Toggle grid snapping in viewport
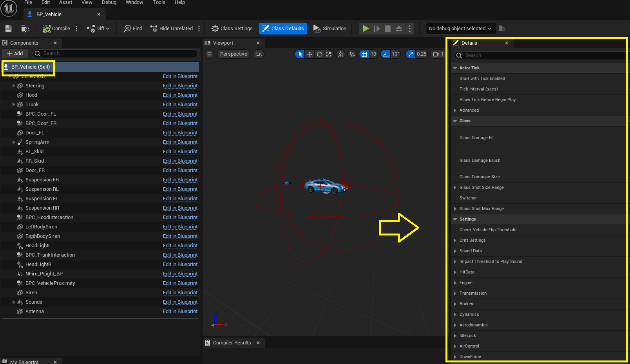This screenshot has height=364, width=630. pyautogui.click(x=364, y=54)
